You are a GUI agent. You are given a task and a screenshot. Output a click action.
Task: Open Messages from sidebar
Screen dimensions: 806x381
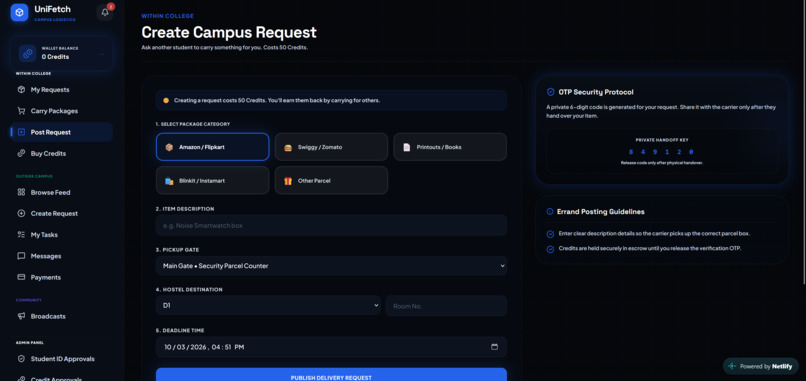[62, 256]
